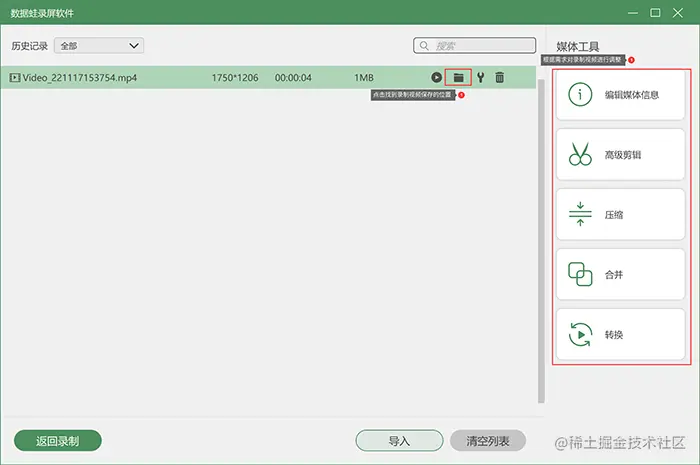Viewport: 700px width, 465px height.
Task: Open the folder location of the recorded video
Action: coord(458,78)
